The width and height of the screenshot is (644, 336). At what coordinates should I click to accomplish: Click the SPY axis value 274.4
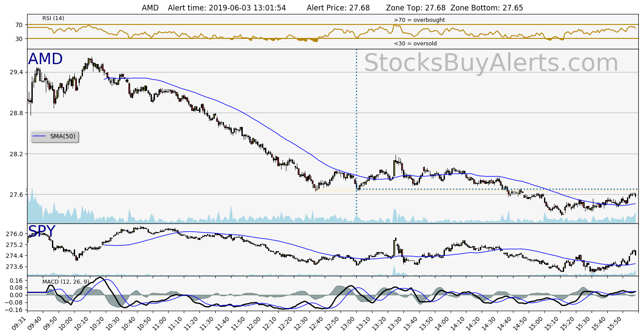pyautogui.click(x=15, y=256)
